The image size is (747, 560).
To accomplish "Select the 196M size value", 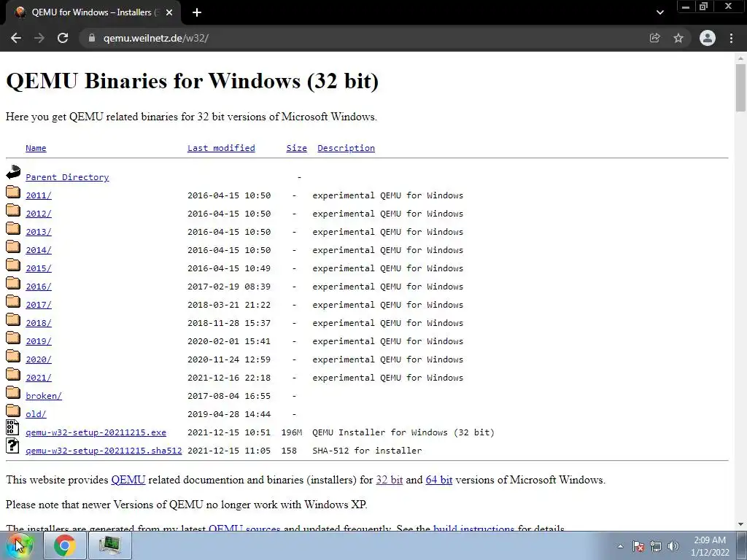I will (292, 432).
